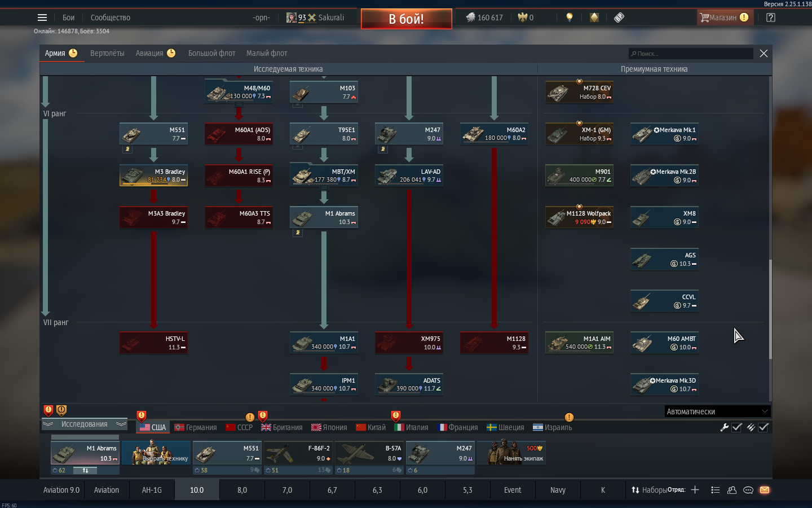Open the lightbulb tips icon
Screen dimensions: 812x508
570,17
